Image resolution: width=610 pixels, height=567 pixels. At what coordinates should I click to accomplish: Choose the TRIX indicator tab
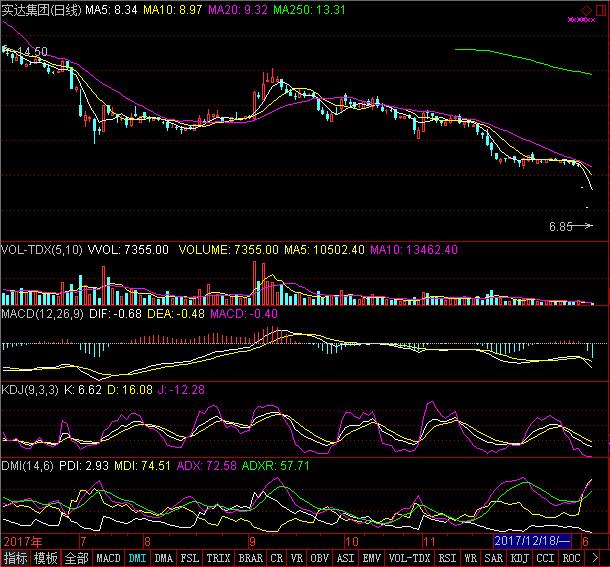point(218,558)
